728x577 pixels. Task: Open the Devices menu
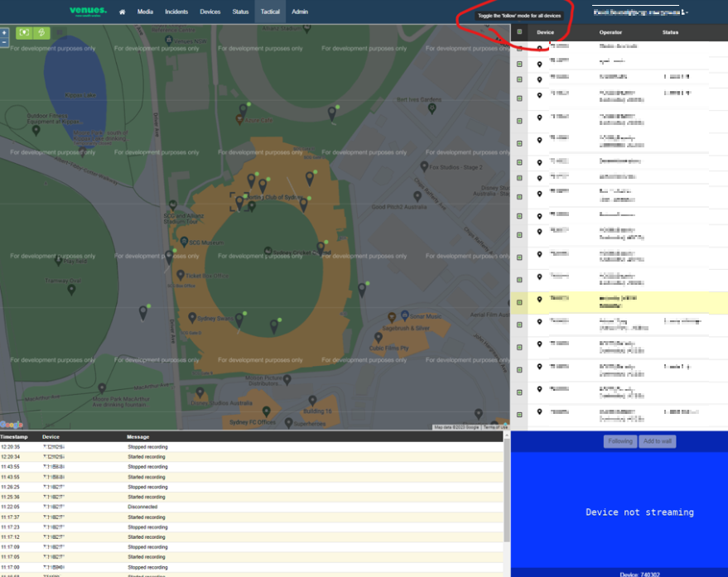pyautogui.click(x=210, y=12)
